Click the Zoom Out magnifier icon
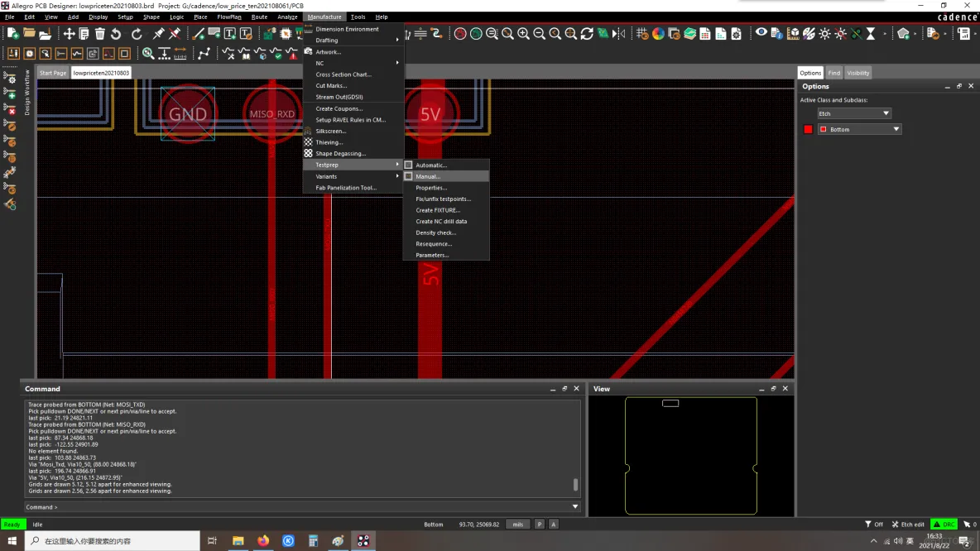 (x=540, y=34)
